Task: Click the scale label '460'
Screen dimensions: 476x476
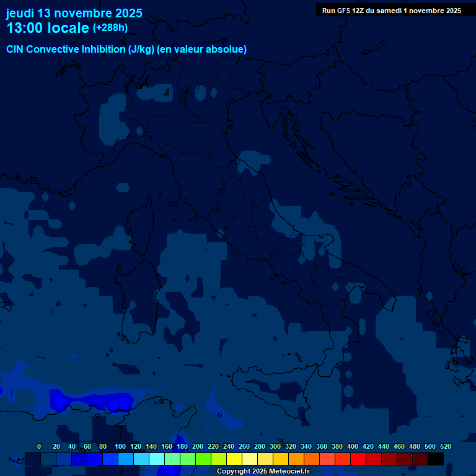Action: 399,446
